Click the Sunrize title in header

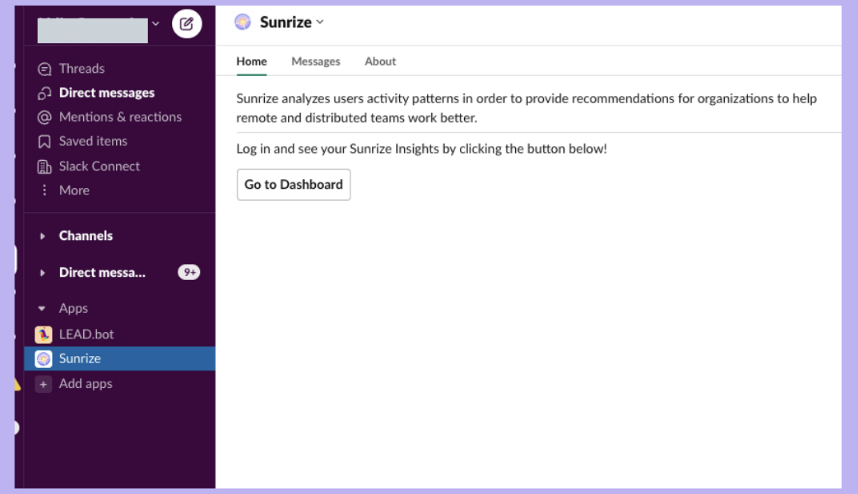tap(286, 22)
